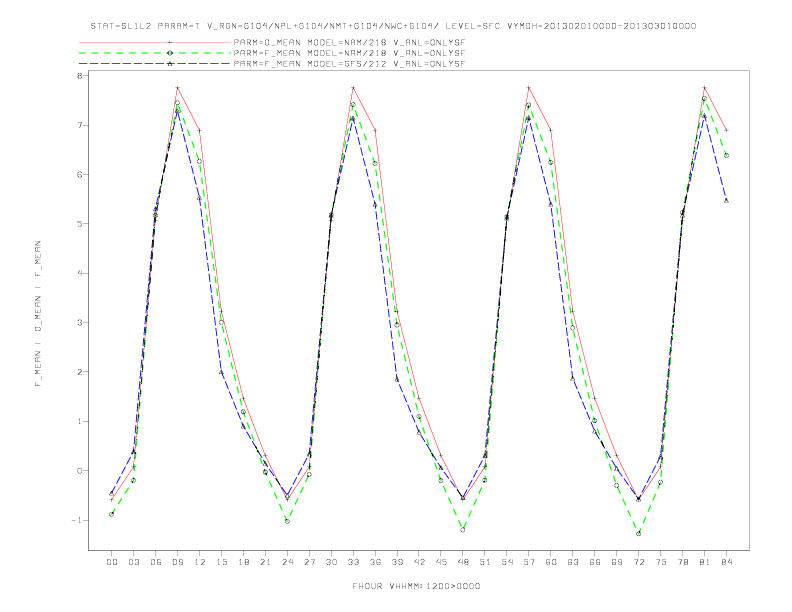Viewport: 792px width, 612px height.
Task: Click y-axis tick label 2
Action: click(x=79, y=372)
